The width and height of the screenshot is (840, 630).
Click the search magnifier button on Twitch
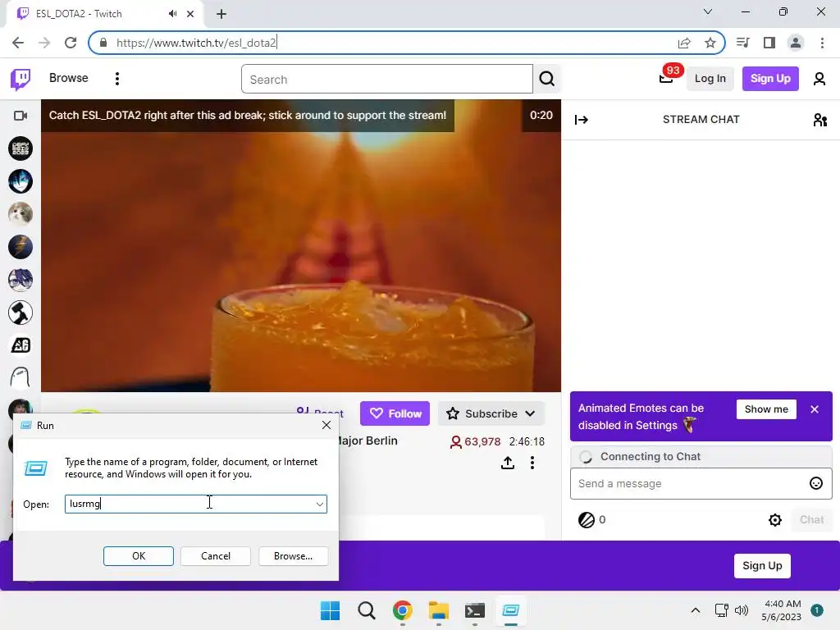pos(547,79)
